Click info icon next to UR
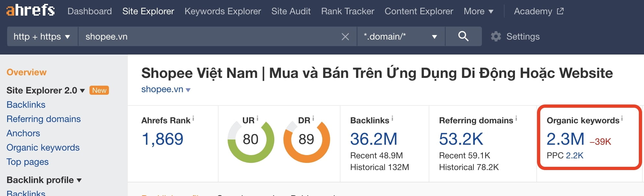The image size is (644, 196). click(x=257, y=118)
